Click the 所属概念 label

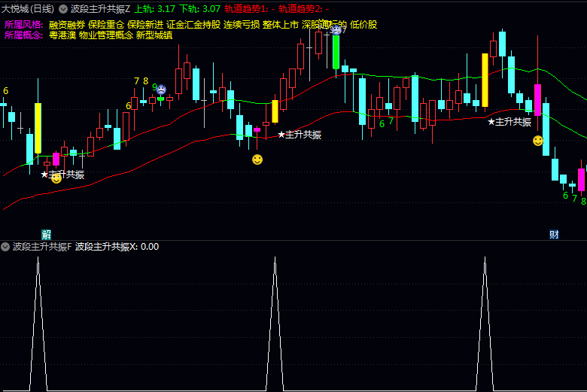23,35
